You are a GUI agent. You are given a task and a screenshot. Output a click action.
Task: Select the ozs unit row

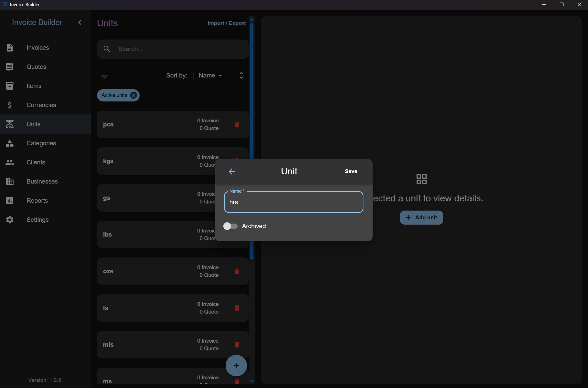(173, 271)
